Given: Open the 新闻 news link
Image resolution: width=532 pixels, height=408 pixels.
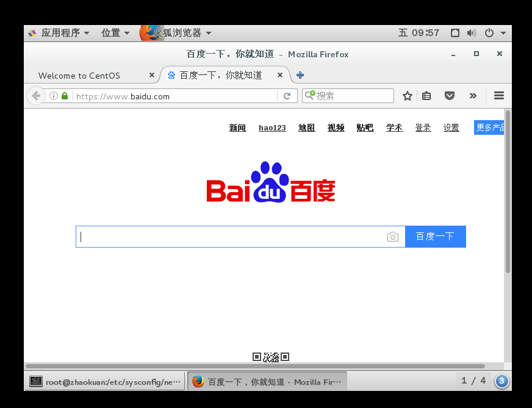Looking at the screenshot, I should coord(237,127).
